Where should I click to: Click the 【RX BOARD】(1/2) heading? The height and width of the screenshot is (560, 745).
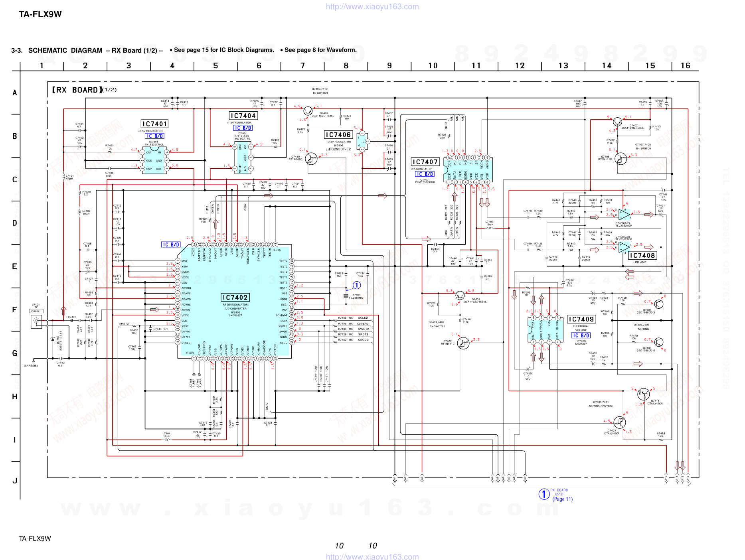click(x=84, y=90)
